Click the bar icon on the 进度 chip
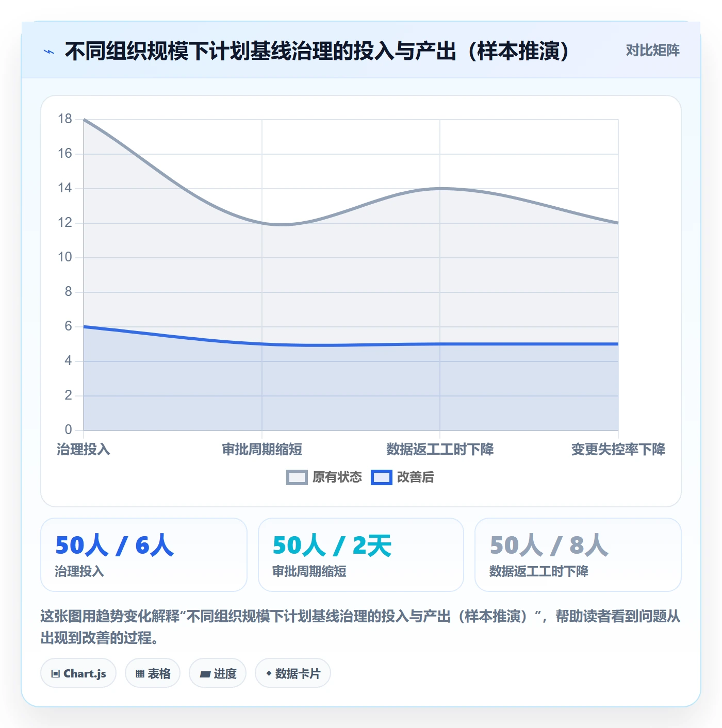Viewport: 722px width, 728px height. coord(205,674)
